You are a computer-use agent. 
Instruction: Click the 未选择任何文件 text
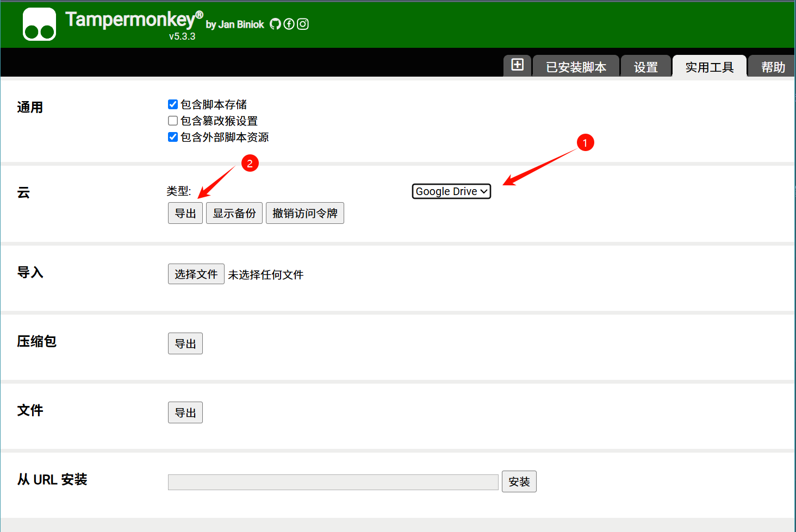coord(266,274)
